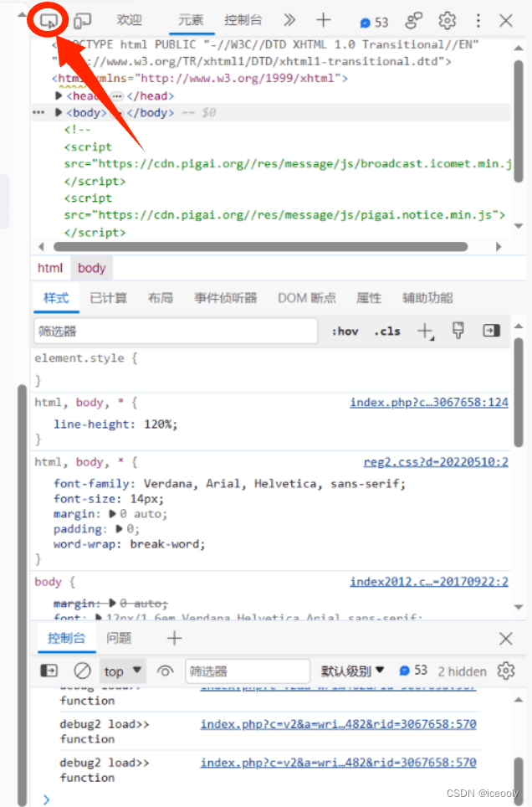Expand the strikethrough margin shorthand in body rule
The width and height of the screenshot is (532, 807).
click(x=113, y=603)
